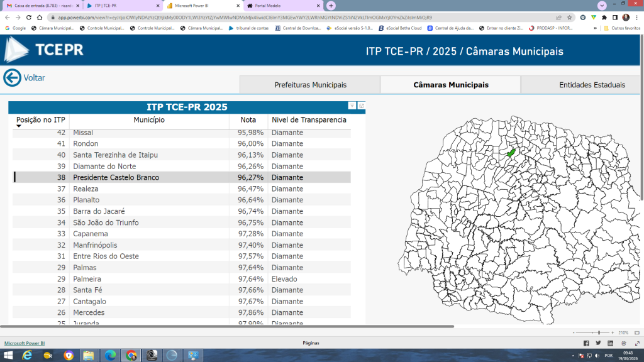Share the report on Facebook
This screenshot has width=644, height=362.
coord(586,343)
